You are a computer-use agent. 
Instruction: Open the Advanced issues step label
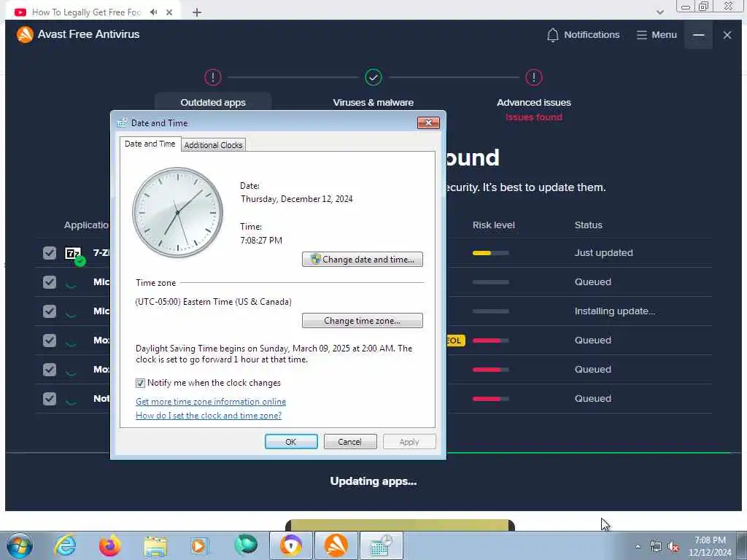tap(533, 102)
